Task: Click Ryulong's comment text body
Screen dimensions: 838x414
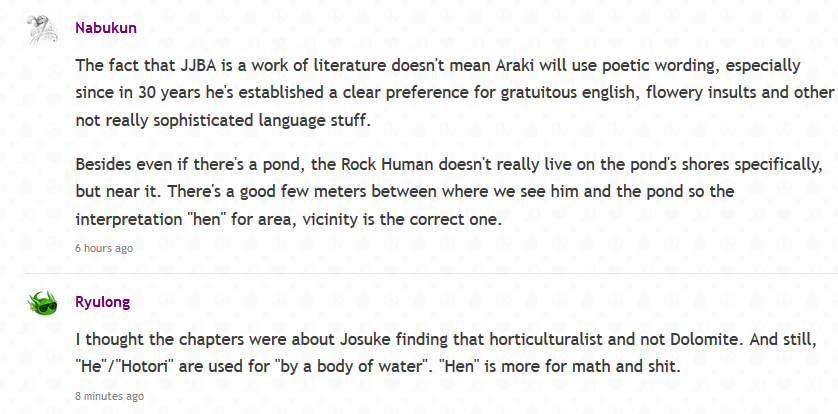Action: [x=446, y=354]
